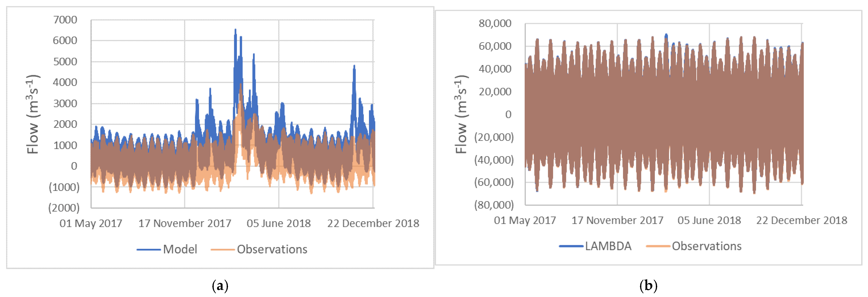The width and height of the screenshot is (868, 297).
Task: Click 01 May 2017 label in right chart
Action: (525, 220)
